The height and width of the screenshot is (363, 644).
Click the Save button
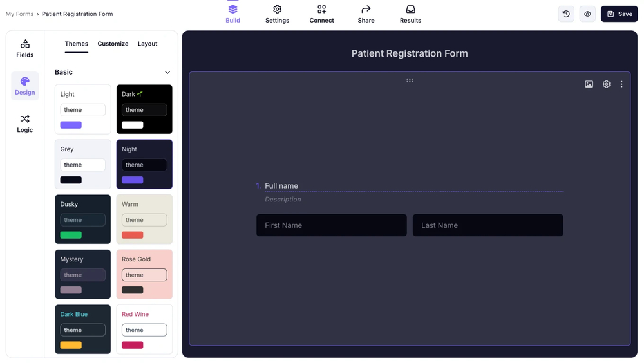click(619, 14)
